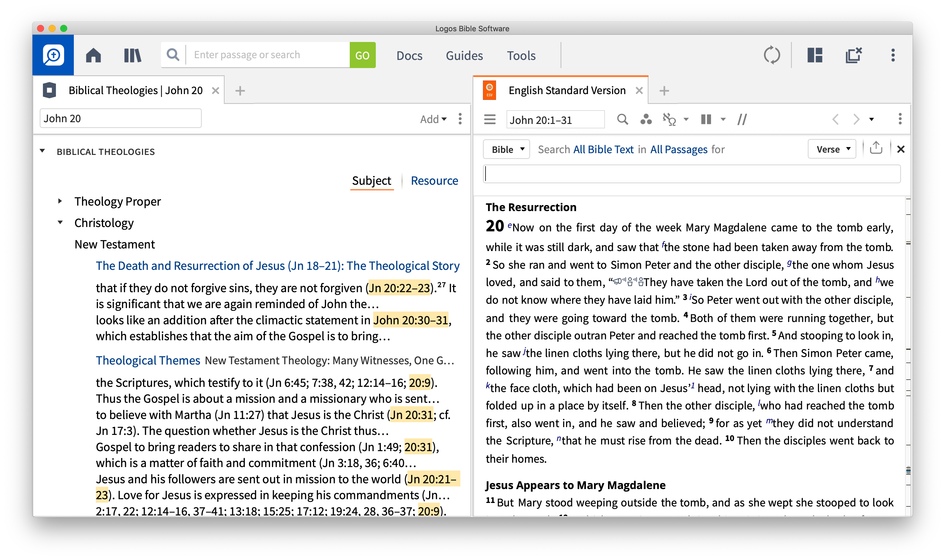945x560 pixels.
Task: Open the Home page icon
Action: pos(93,55)
